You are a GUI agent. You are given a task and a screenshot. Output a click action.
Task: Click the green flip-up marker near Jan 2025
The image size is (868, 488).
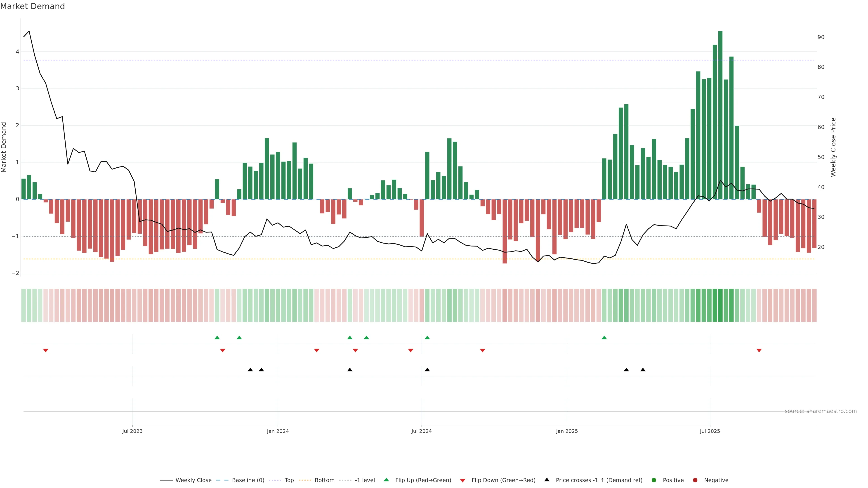click(604, 338)
